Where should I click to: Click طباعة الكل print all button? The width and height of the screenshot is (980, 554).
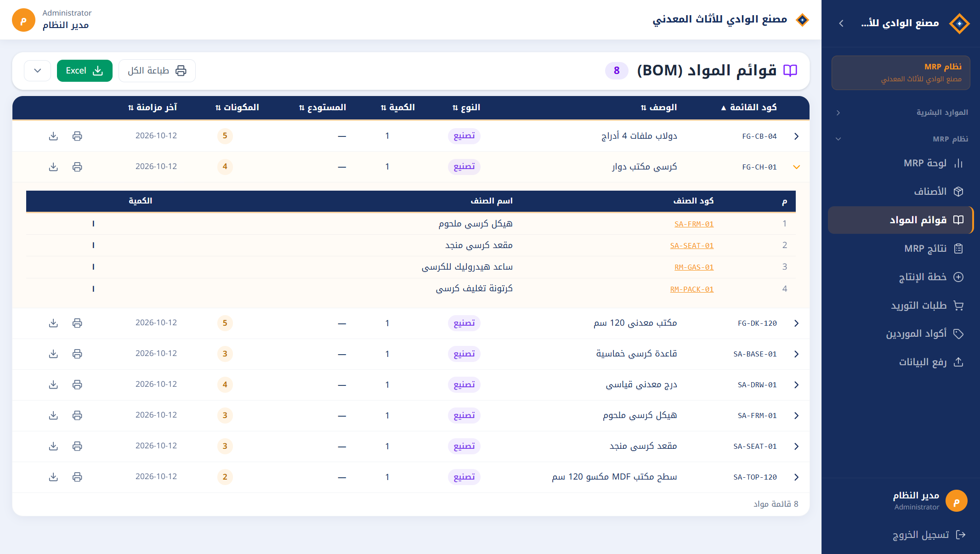pos(157,71)
